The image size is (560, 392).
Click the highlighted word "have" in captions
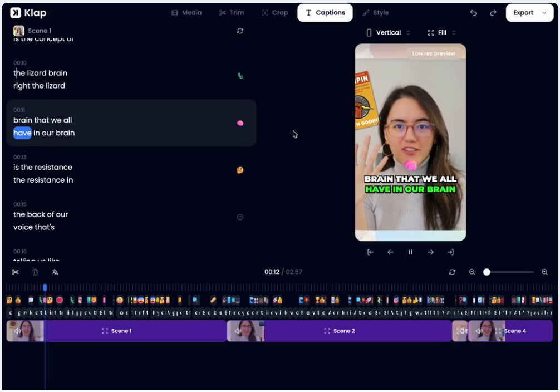[22, 133]
